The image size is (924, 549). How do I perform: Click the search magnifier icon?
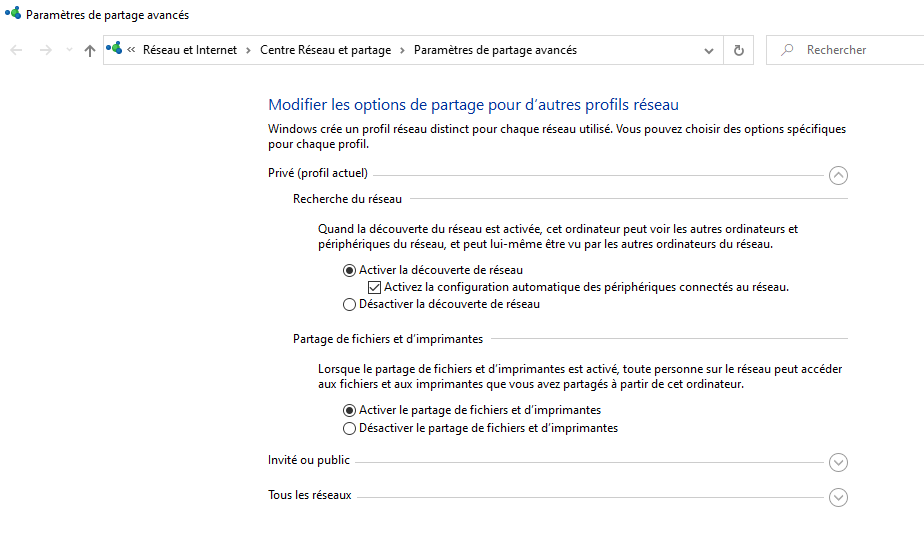787,50
